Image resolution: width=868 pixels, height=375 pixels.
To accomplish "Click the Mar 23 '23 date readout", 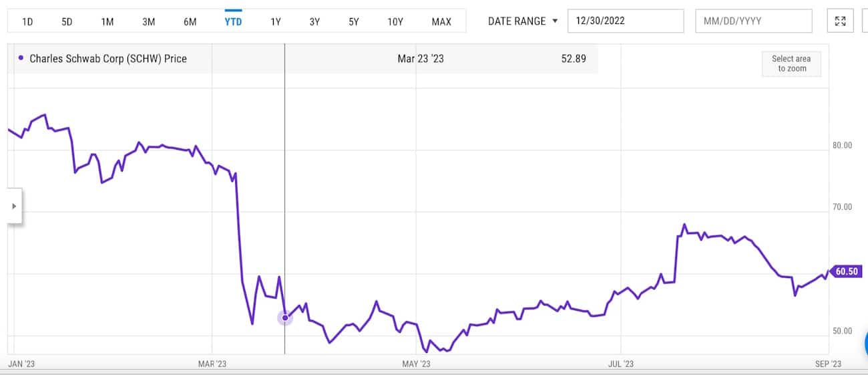I will 421,59.
